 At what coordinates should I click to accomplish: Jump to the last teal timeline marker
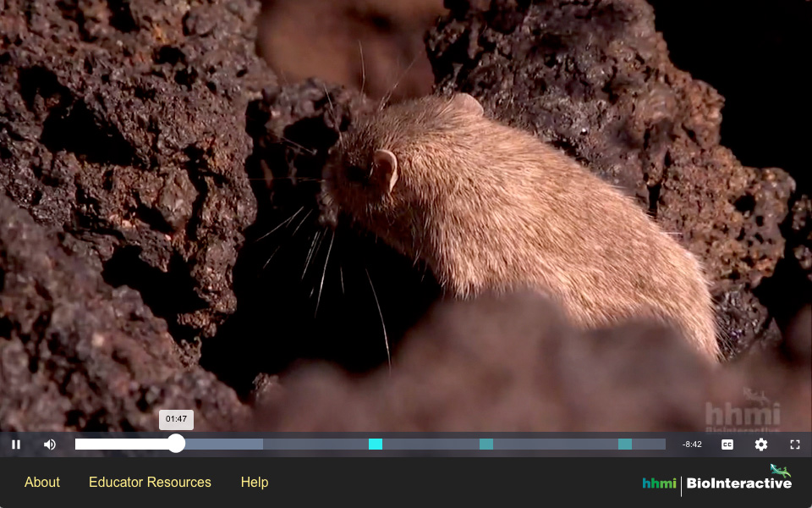click(625, 444)
